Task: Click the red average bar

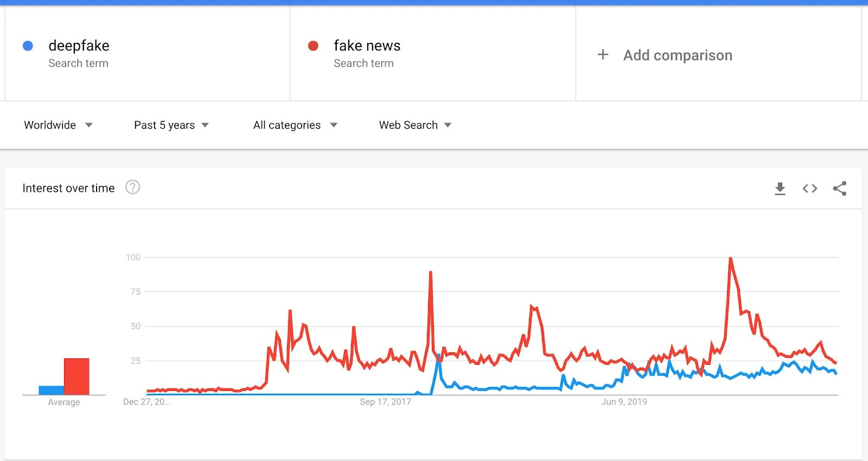Action: 76,376
